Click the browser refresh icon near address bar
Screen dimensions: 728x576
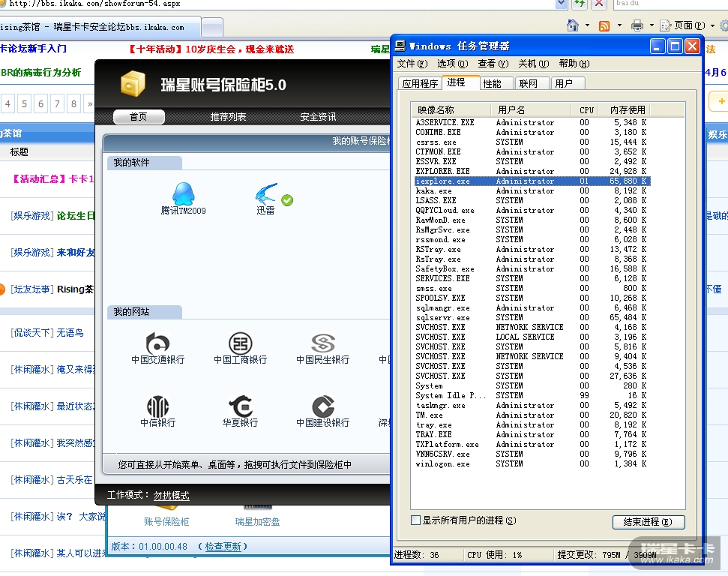(x=579, y=4)
